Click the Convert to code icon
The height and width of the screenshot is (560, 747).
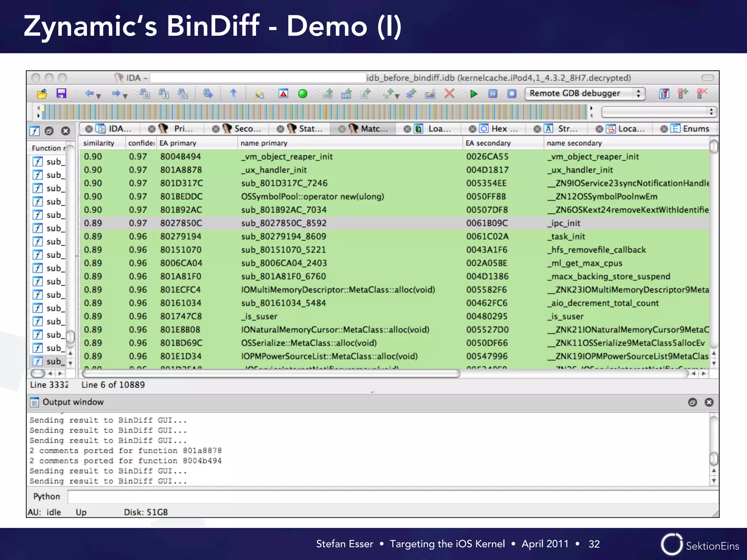328,94
